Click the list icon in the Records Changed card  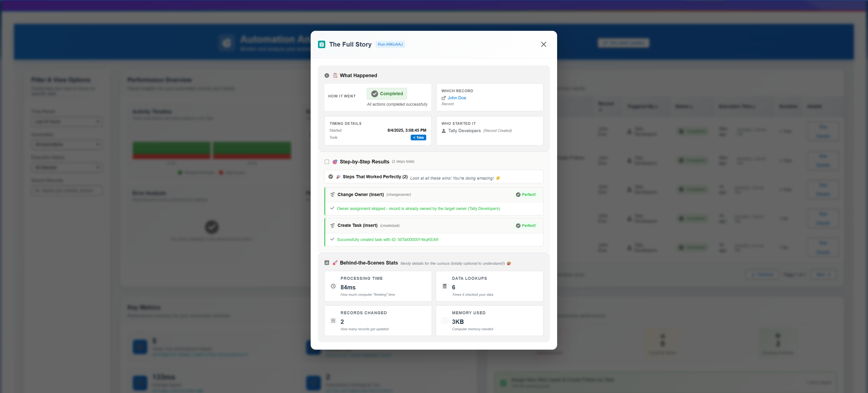click(x=333, y=321)
